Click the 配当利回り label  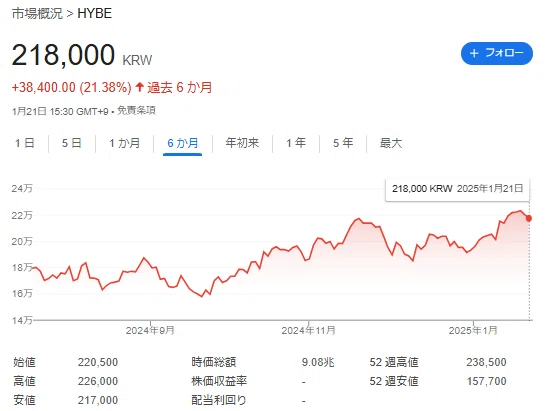(219, 400)
